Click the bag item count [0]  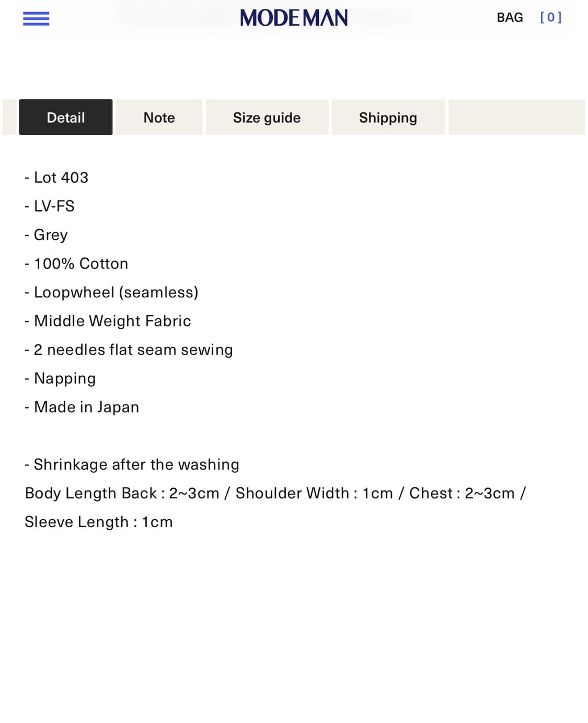(x=551, y=18)
